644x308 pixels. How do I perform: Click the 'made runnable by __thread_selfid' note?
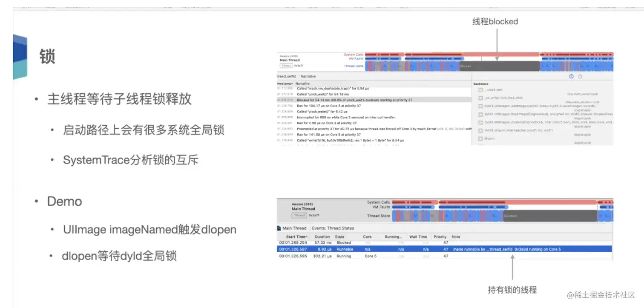coord(507,249)
